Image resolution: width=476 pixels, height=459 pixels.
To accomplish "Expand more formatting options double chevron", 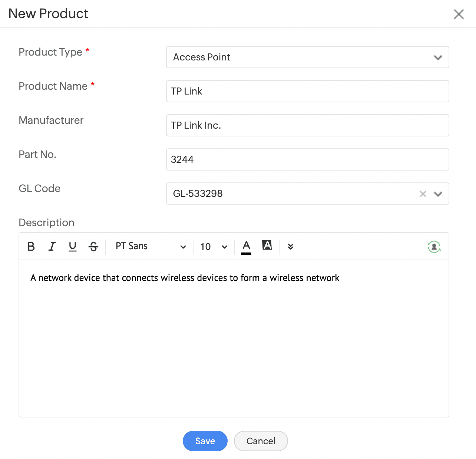I will [291, 247].
